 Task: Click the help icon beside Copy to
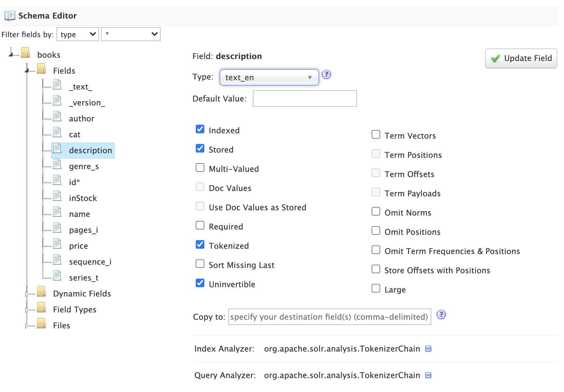click(x=441, y=314)
